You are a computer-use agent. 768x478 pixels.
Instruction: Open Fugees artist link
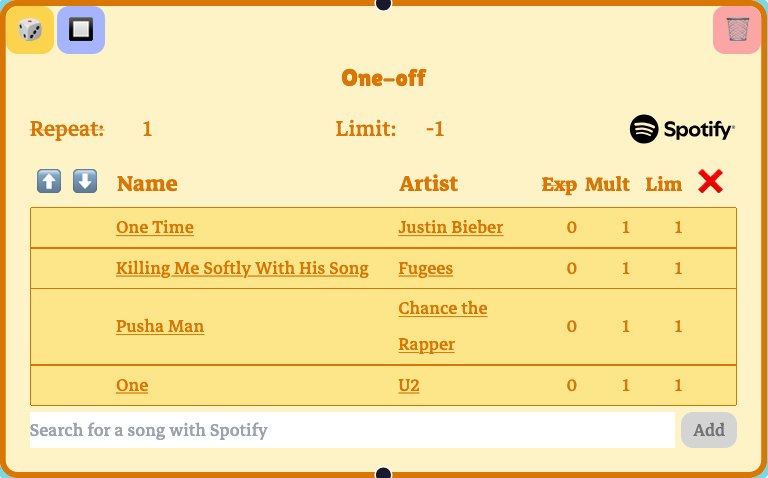(x=425, y=268)
